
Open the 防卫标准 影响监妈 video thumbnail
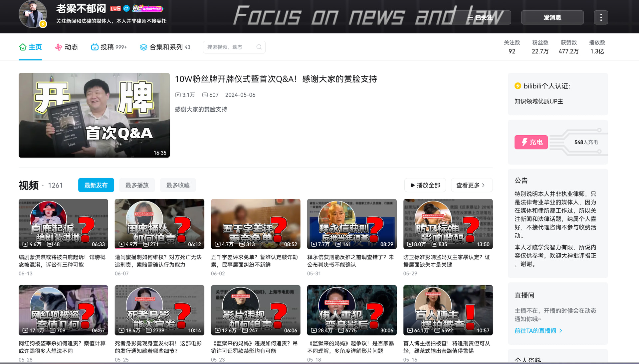tap(448, 224)
